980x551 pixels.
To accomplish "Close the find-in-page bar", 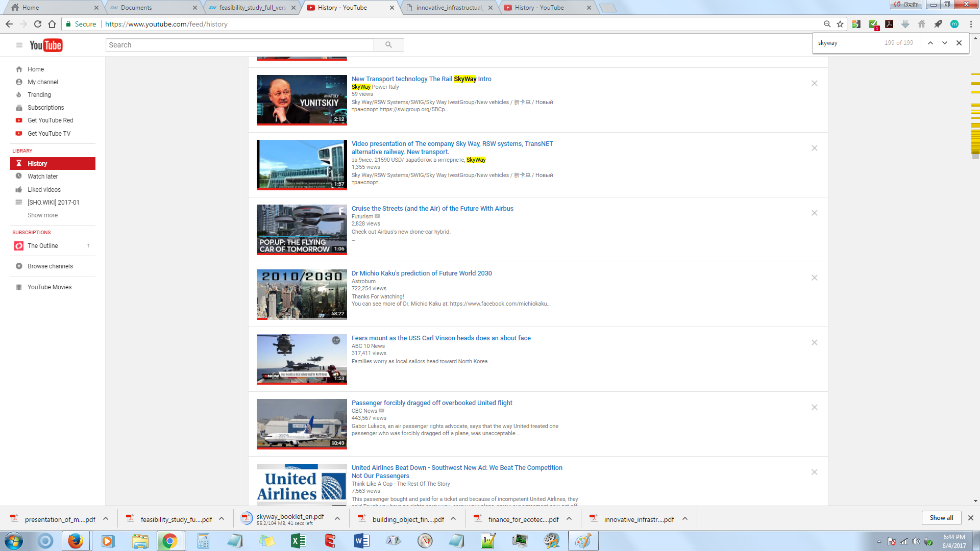I will click(959, 43).
